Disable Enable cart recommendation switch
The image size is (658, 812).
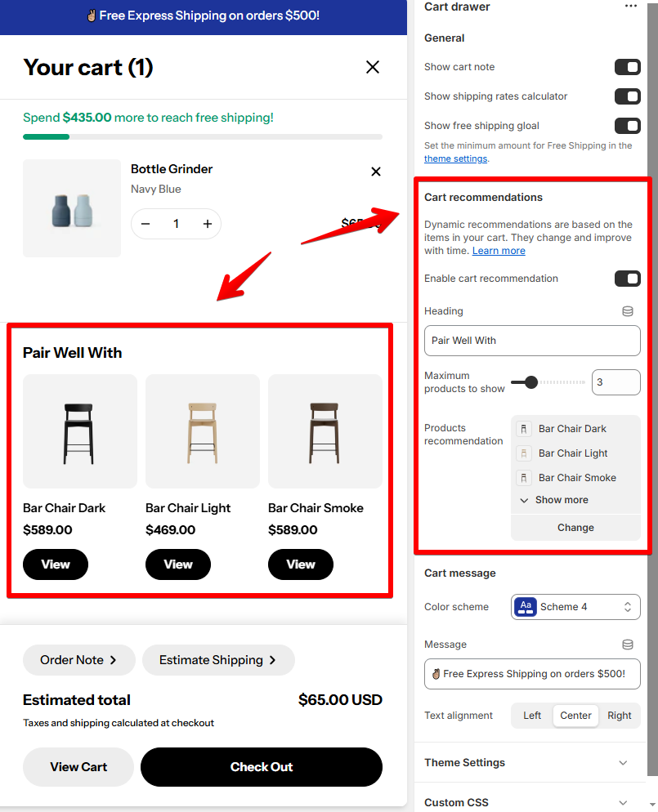tap(628, 279)
